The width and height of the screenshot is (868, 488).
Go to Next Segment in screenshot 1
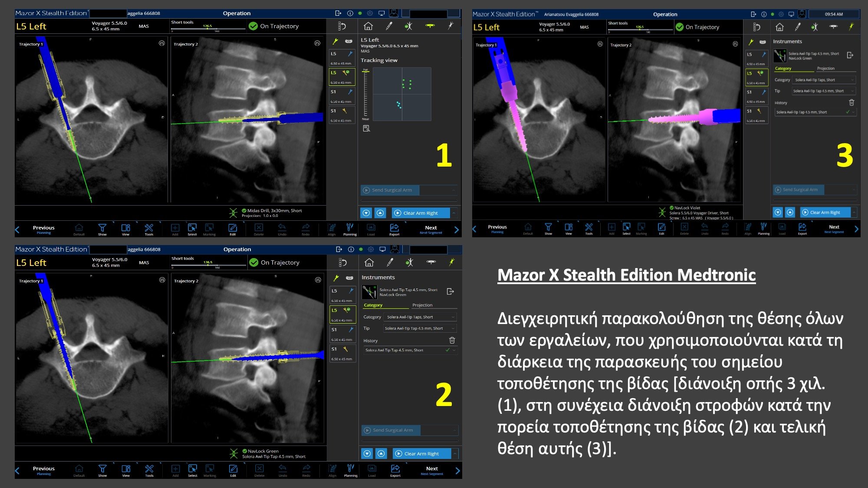click(x=431, y=230)
